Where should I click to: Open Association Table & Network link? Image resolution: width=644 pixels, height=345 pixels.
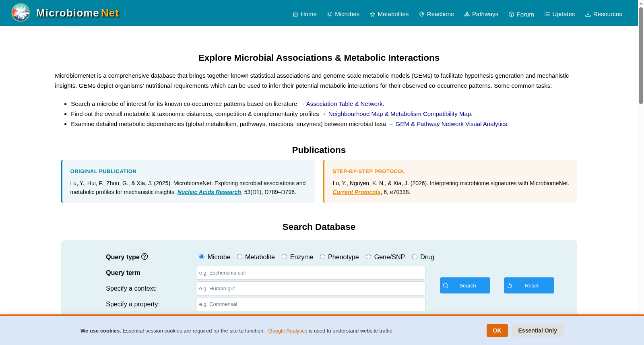point(344,104)
